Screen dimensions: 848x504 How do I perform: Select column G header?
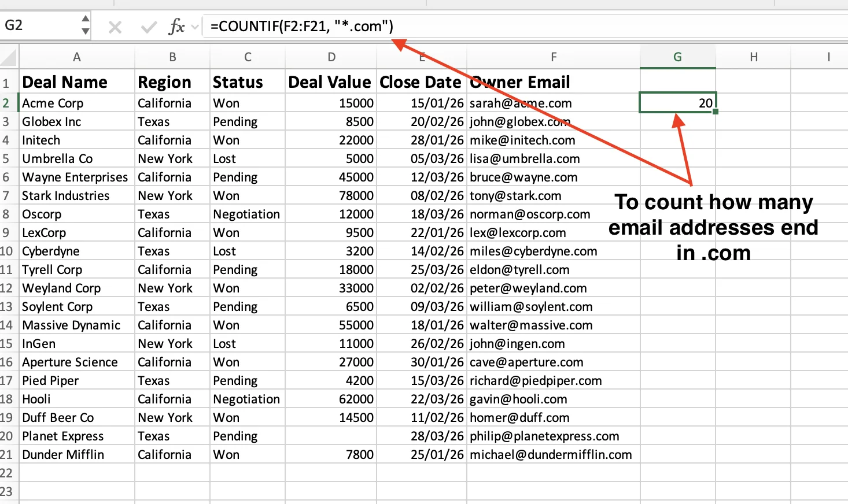pyautogui.click(x=678, y=57)
